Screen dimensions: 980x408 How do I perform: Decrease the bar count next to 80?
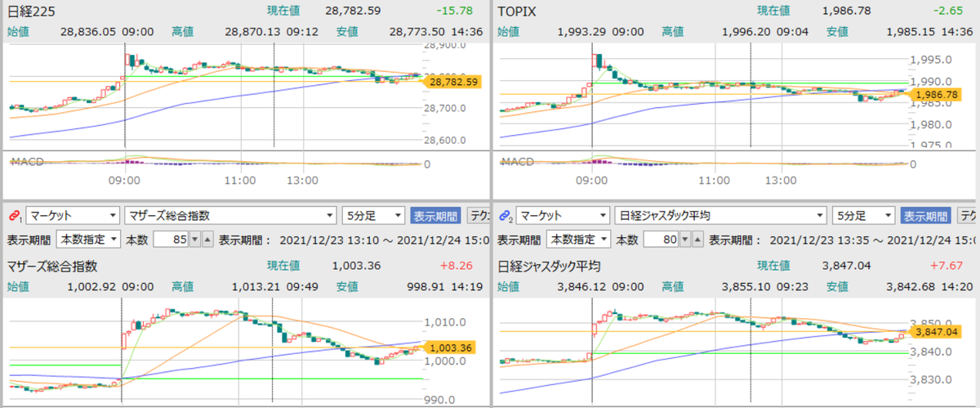point(684,240)
